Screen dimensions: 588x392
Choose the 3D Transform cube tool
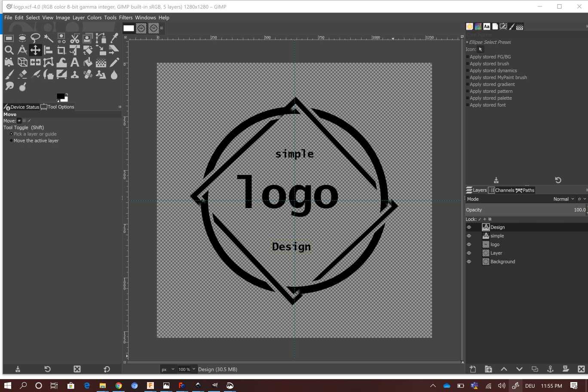[x=22, y=62]
